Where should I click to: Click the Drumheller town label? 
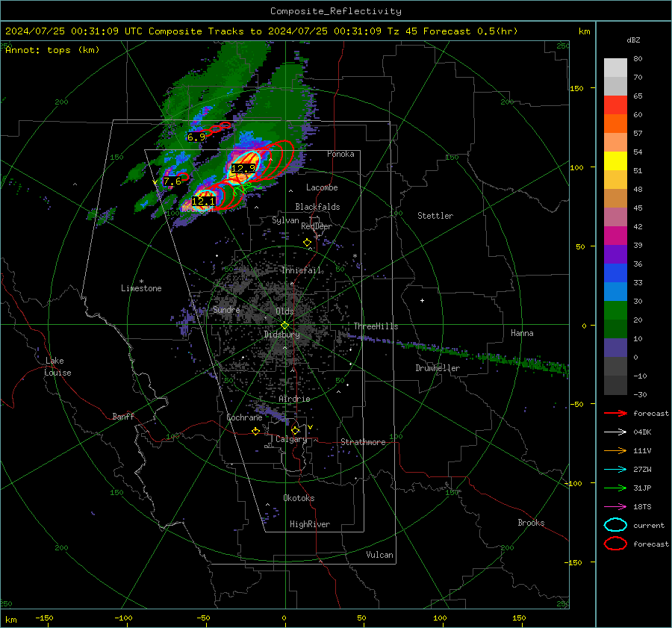pos(438,368)
